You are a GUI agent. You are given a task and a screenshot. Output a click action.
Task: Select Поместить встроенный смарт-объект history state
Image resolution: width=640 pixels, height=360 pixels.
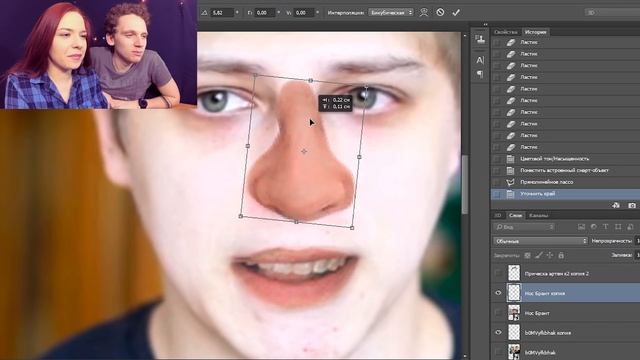(565, 170)
